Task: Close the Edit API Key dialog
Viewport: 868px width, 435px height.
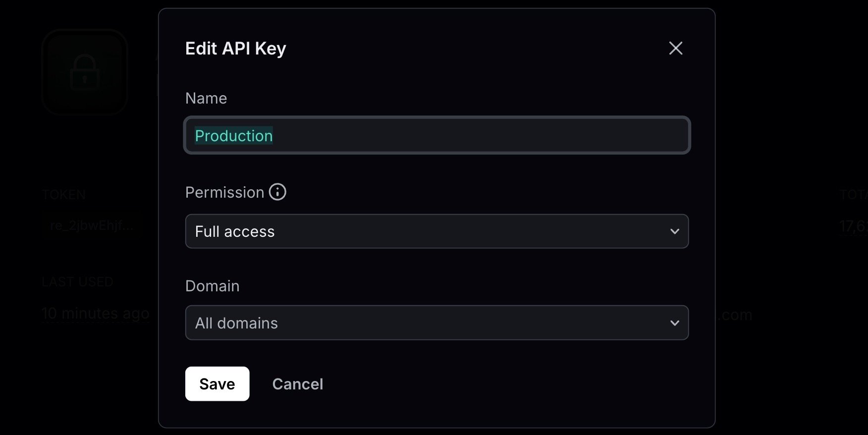Action: pos(676,48)
